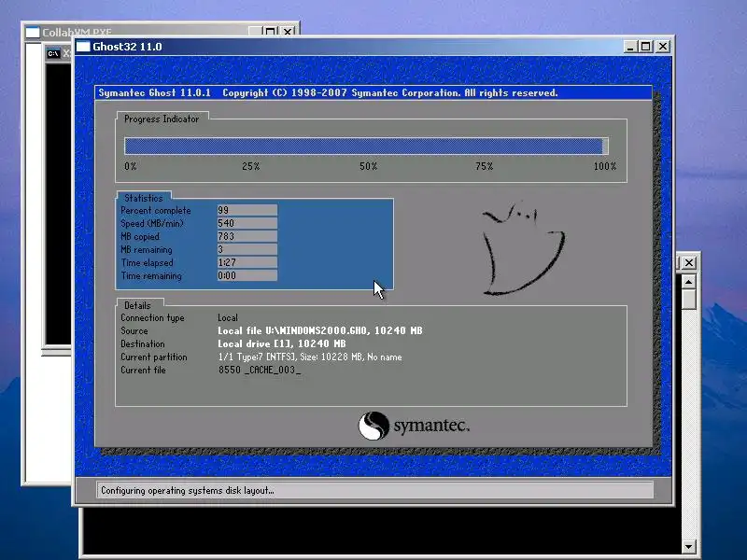Maximize the CollabVM PXE window
This screenshot has height=560, width=747.
click(271, 32)
